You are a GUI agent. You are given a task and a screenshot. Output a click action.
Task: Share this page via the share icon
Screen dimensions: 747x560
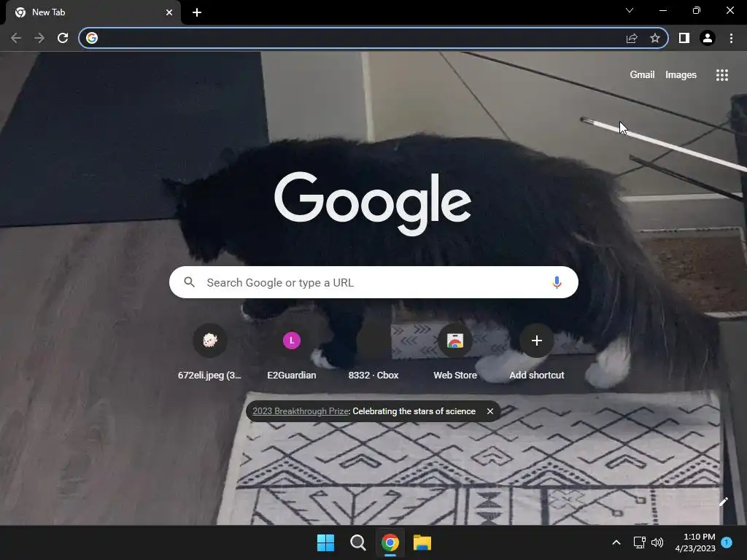coord(632,38)
